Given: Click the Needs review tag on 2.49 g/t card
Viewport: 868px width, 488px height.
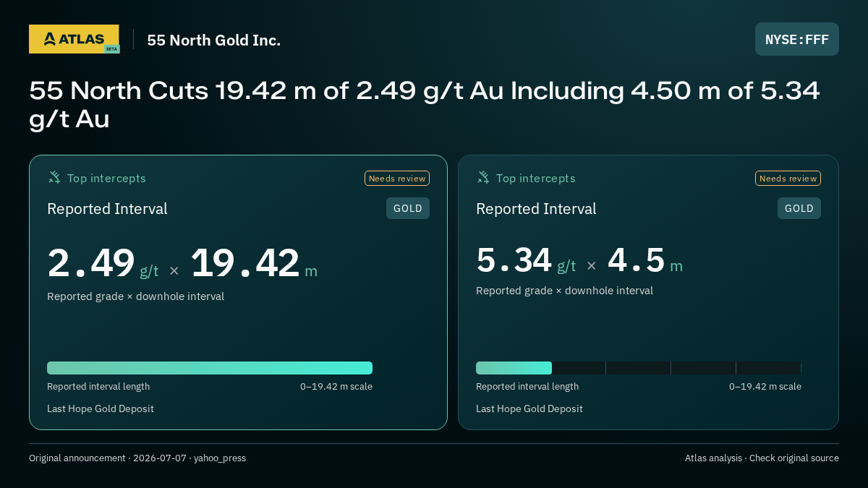Looking at the screenshot, I should coord(397,179).
